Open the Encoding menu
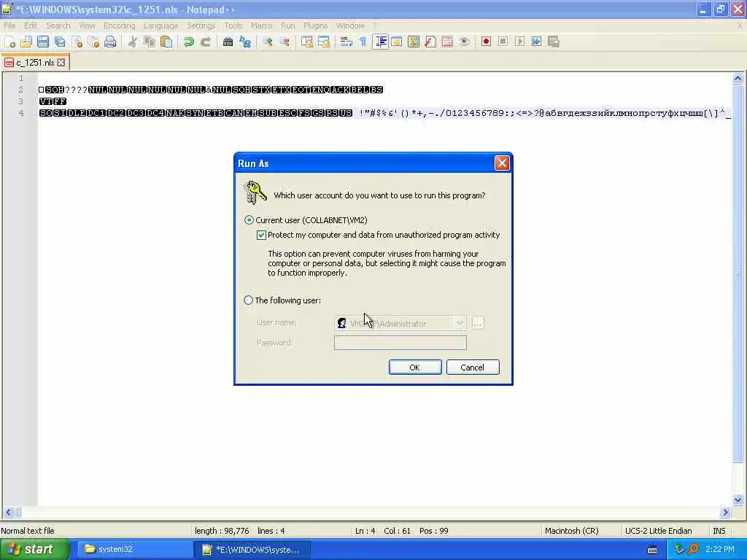The height and width of the screenshot is (560, 747). (x=119, y=26)
